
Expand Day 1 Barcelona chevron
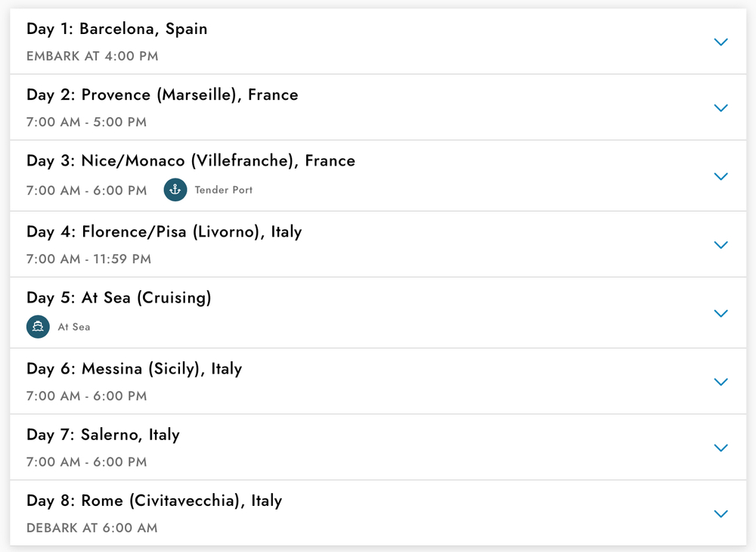pos(720,42)
